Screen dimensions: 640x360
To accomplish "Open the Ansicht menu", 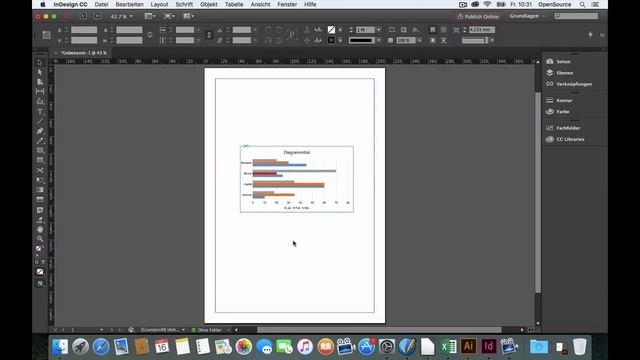I will [260, 4].
